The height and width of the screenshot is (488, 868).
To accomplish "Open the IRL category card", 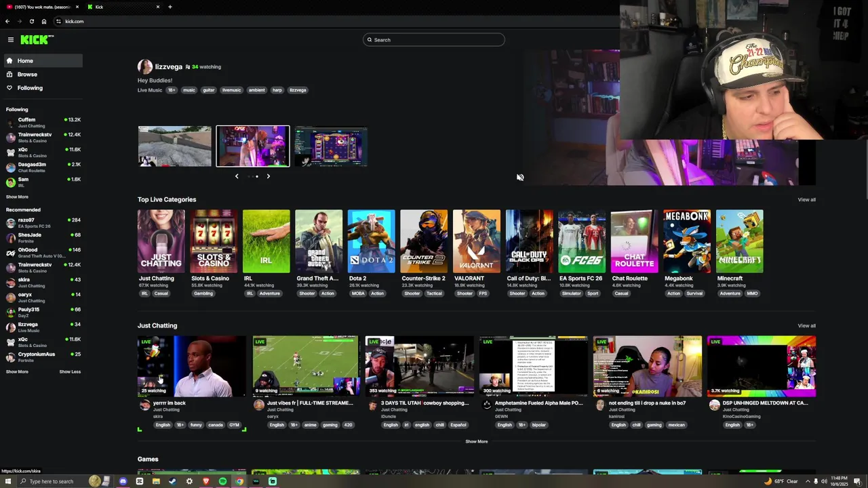I will [266, 241].
